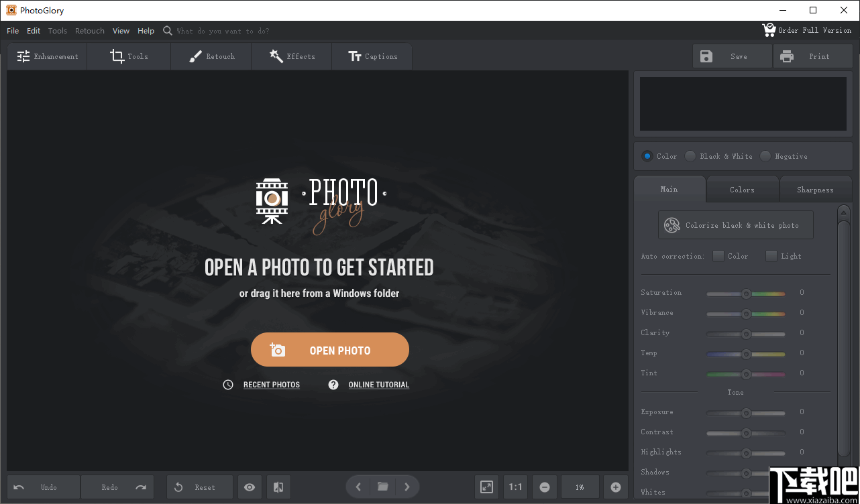
Task: Click the Undo button
Action: click(x=44, y=487)
